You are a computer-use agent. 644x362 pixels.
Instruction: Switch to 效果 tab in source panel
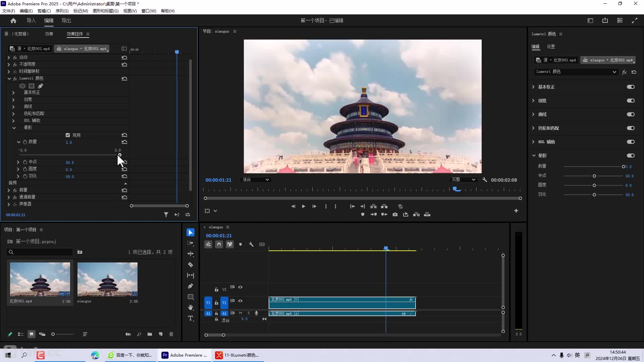coord(49,34)
